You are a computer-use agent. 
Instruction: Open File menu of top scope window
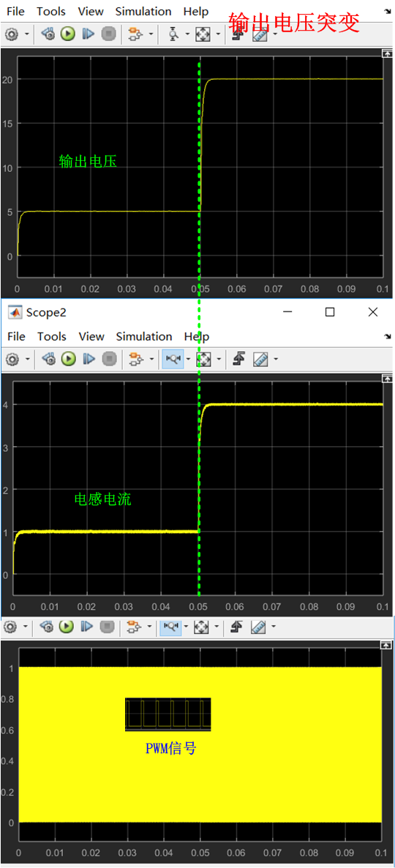point(15,11)
